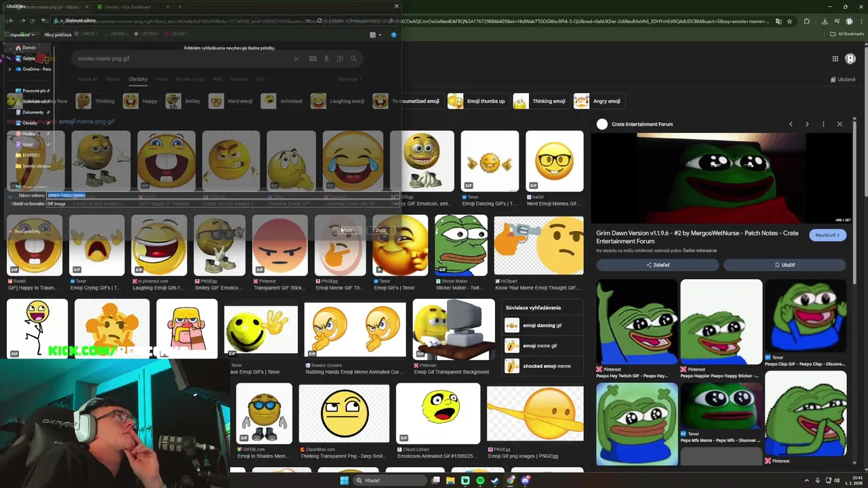Open the Windows Start button

[344, 481]
